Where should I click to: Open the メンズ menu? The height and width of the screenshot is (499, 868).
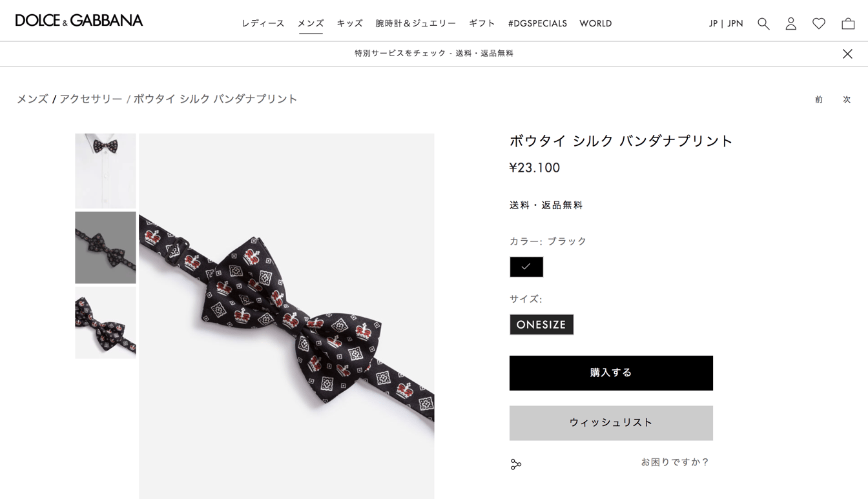click(311, 24)
